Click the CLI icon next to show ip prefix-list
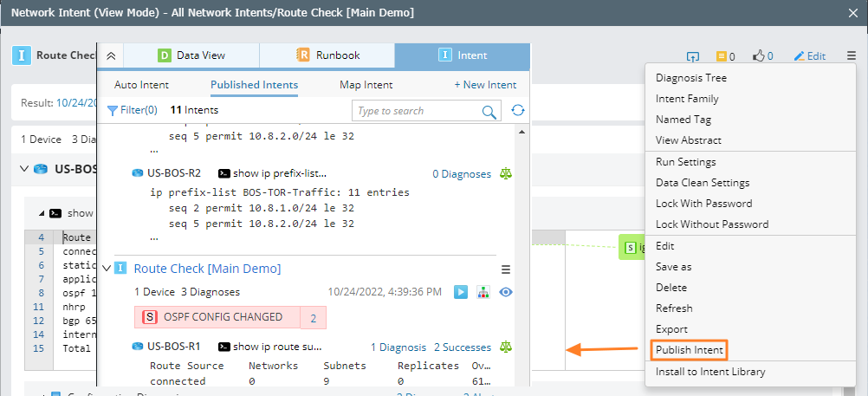Viewport: 868px width, 396px height. point(224,173)
